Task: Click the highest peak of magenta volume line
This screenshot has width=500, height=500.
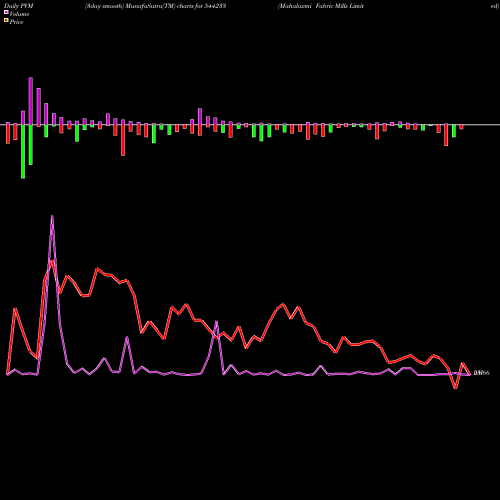Action: (x=52, y=217)
